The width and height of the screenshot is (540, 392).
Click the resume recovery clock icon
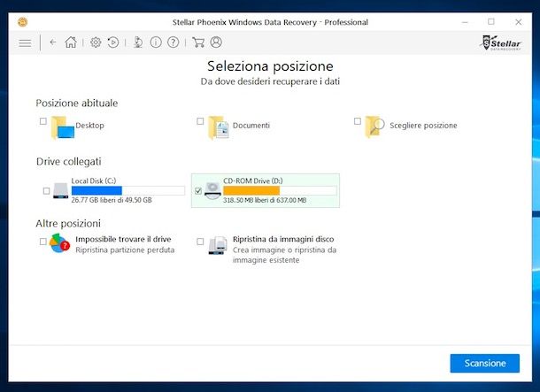(113, 42)
